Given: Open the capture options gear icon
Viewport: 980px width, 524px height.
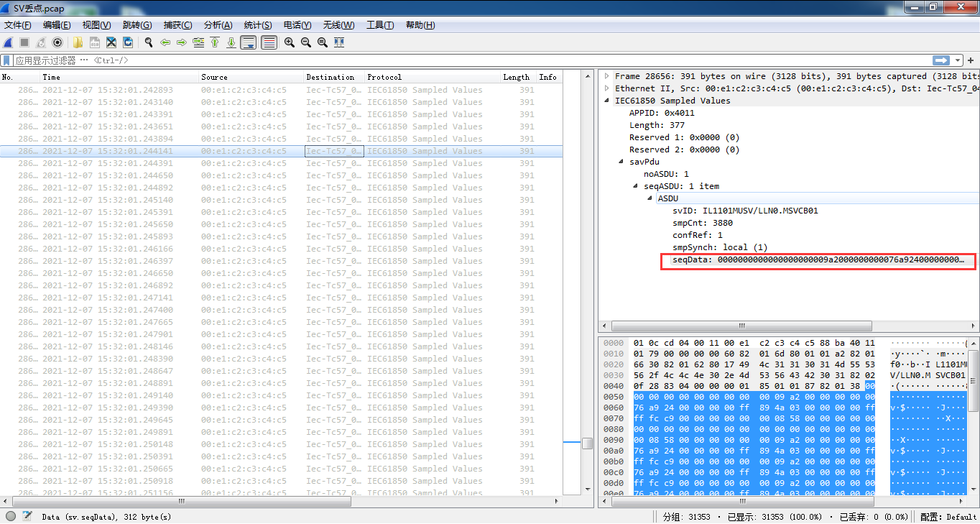Looking at the screenshot, I should [x=57, y=42].
